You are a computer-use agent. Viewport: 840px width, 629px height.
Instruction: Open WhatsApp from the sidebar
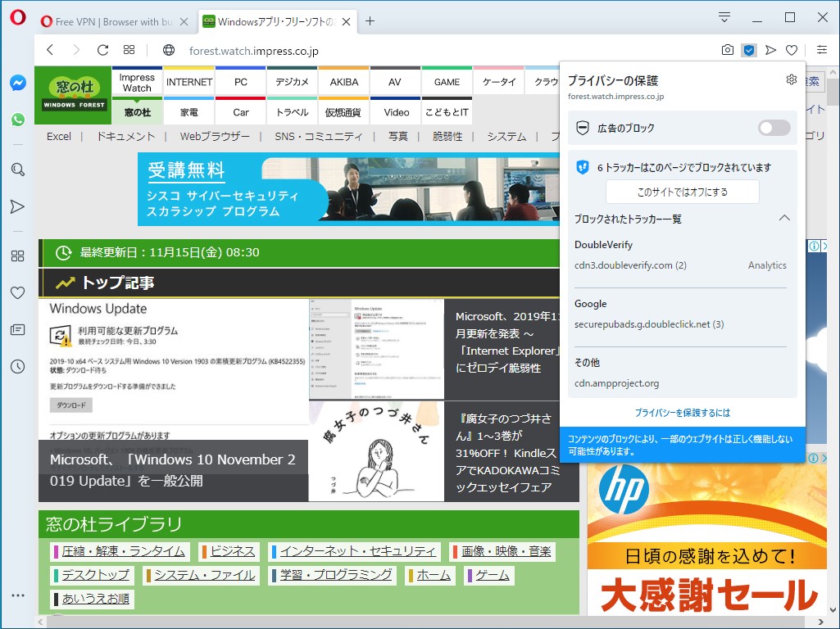17,120
